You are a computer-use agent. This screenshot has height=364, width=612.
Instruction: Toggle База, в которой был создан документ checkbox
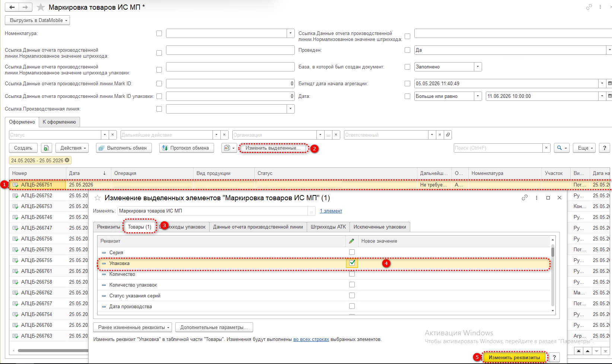(x=407, y=67)
